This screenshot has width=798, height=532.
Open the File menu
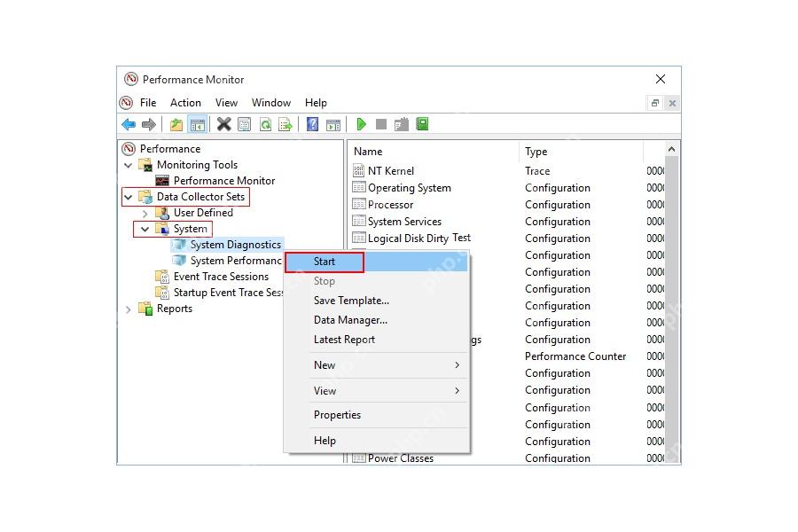pyautogui.click(x=148, y=102)
